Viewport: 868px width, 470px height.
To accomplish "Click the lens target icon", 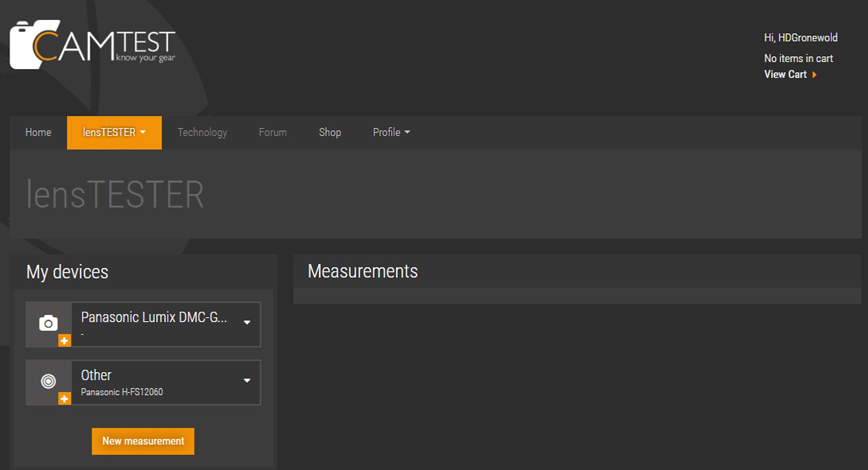I will pyautogui.click(x=48, y=381).
